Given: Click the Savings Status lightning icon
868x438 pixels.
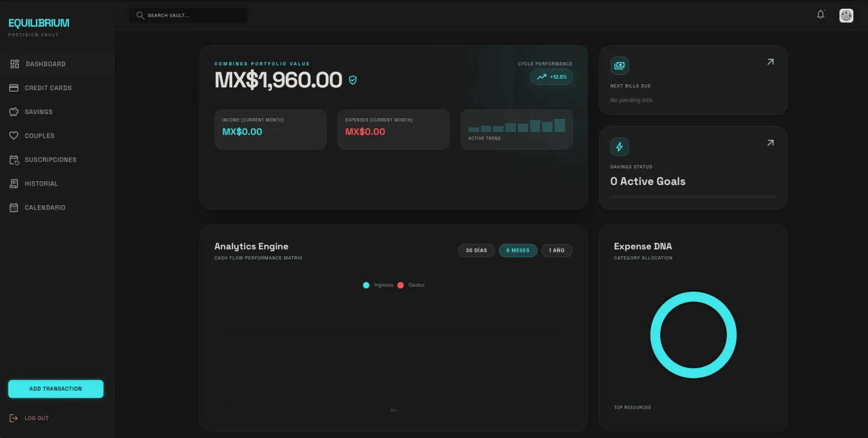Looking at the screenshot, I should pyautogui.click(x=620, y=147).
